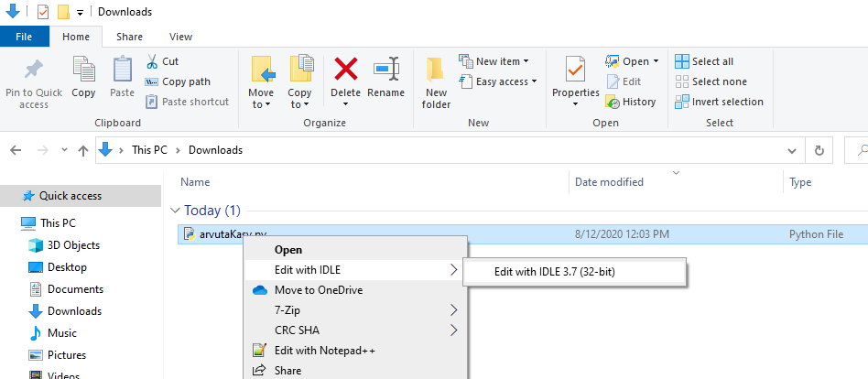This screenshot has width=868, height=379.
Task: Click the Rename icon in ribbon
Action: (x=385, y=71)
